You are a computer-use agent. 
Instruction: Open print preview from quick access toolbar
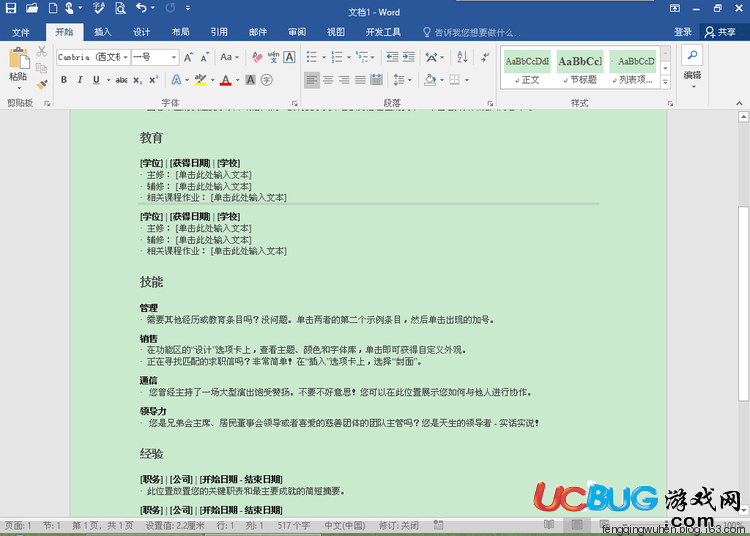pos(120,8)
